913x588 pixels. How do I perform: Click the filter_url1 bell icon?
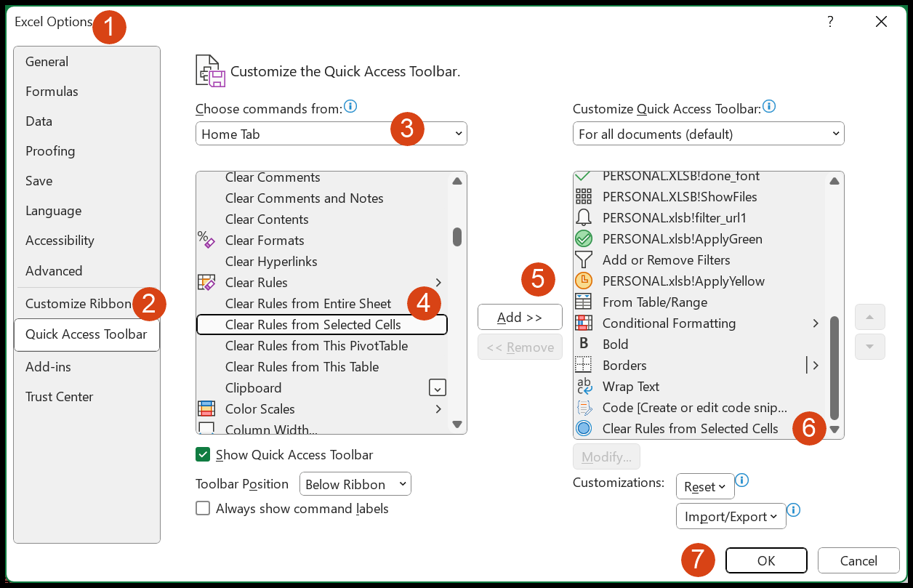(x=584, y=217)
